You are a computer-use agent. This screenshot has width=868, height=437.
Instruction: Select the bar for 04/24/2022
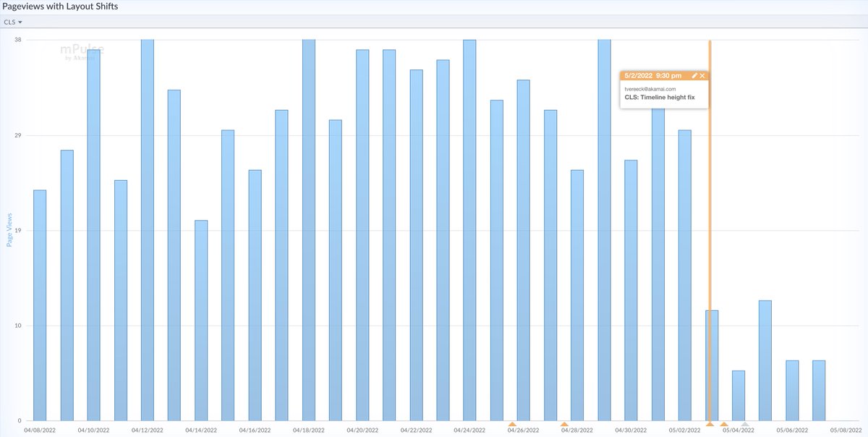click(x=469, y=230)
